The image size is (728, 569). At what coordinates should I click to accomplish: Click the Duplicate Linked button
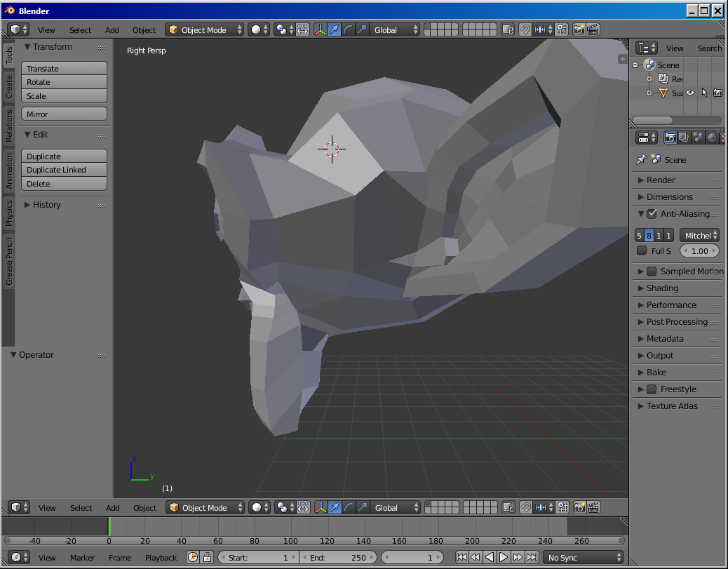tap(64, 170)
